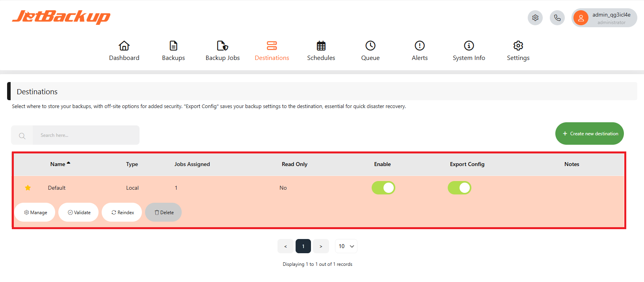Sort table by Name column
Viewport: 644px width, 282px height.
tap(58, 164)
